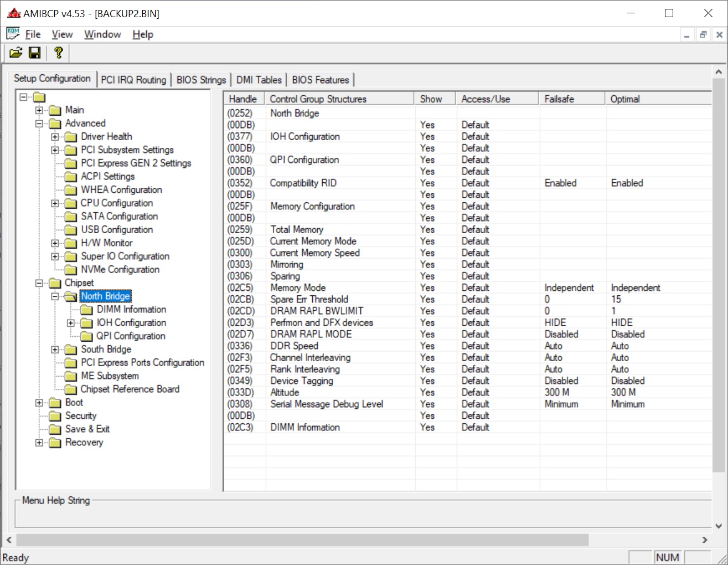
Task: Select WHEA Configuration in the tree
Action: [x=121, y=190]
